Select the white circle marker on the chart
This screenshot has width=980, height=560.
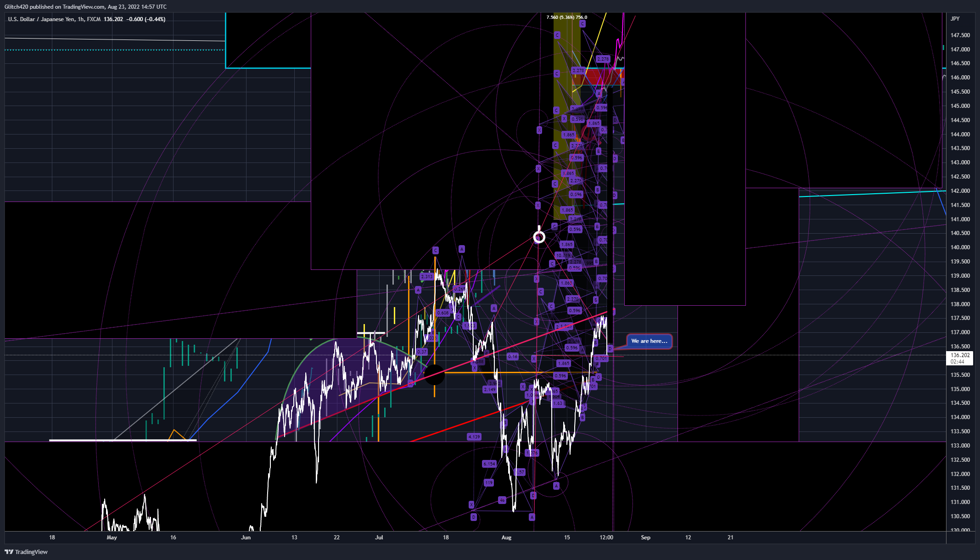(539, 237)
